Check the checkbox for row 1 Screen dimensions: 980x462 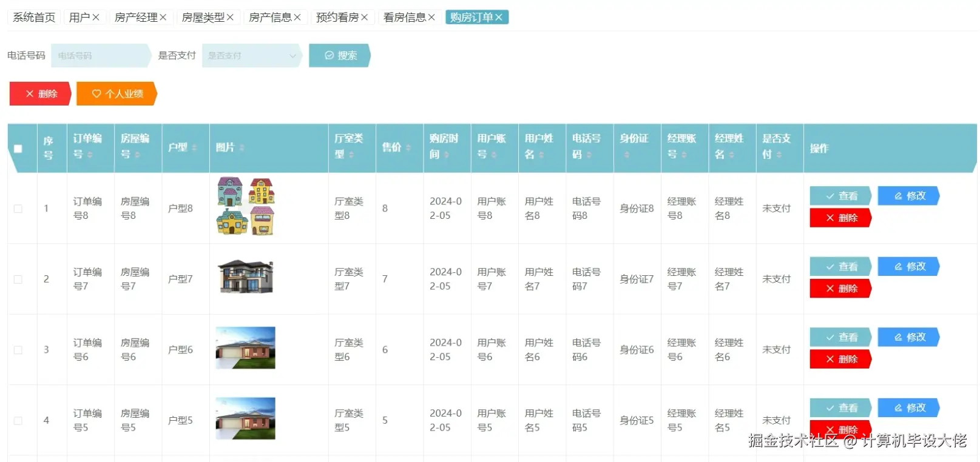coord(18,209)
